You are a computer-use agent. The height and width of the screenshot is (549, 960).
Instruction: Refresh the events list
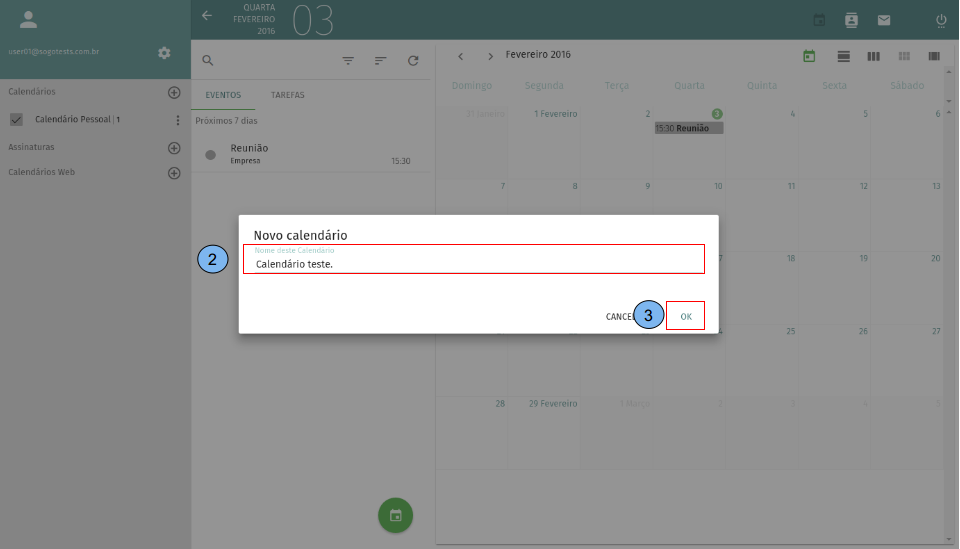click(x=413, y=61)
